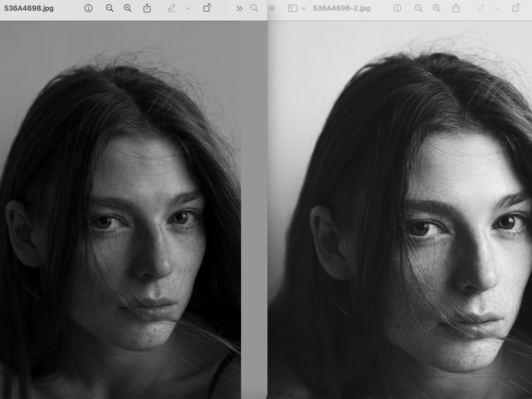Open info inspector for 536A4698-2.jpg
The height and width of the screenshot is (399, 532).
pyautogui.click(x=397, y=8)
